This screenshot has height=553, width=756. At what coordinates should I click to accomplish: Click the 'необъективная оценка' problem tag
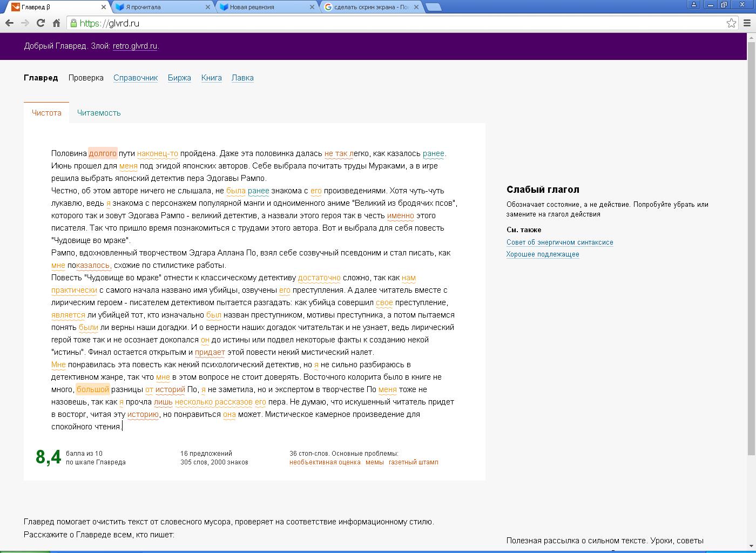(x=325, y=462)
